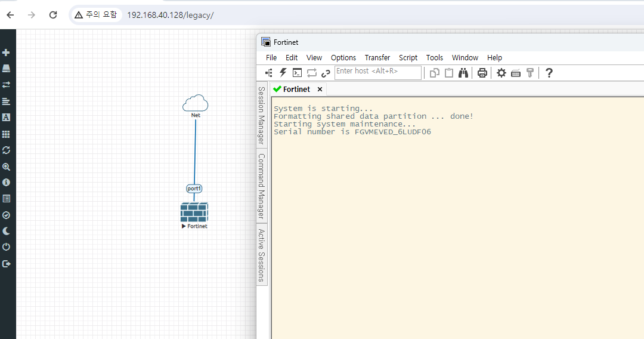This screenshot has height=339, width=644.
Task: Open the Lab details list sidebar icon
Action: [x=6, y=199]
